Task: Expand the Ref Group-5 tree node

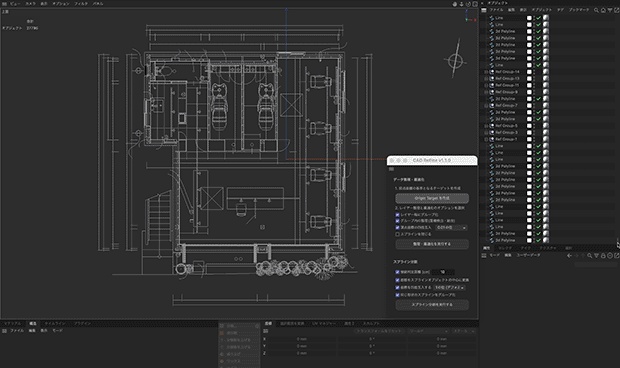Action: [486, 126]
